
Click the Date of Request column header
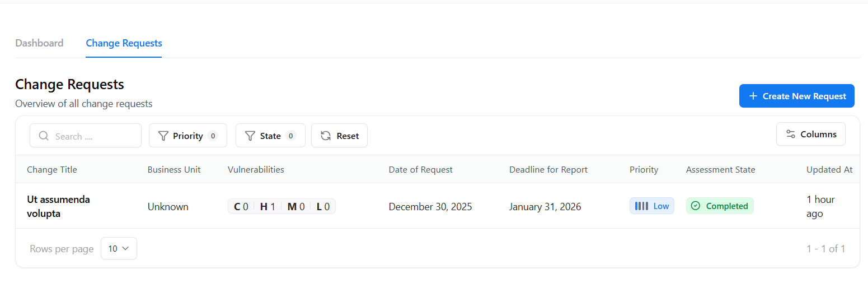[420, 170]
